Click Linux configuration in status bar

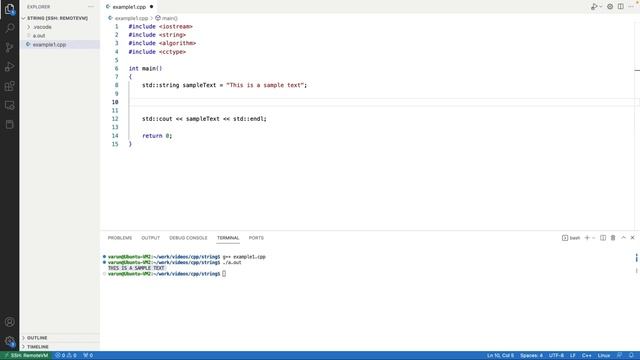[604, 356]
